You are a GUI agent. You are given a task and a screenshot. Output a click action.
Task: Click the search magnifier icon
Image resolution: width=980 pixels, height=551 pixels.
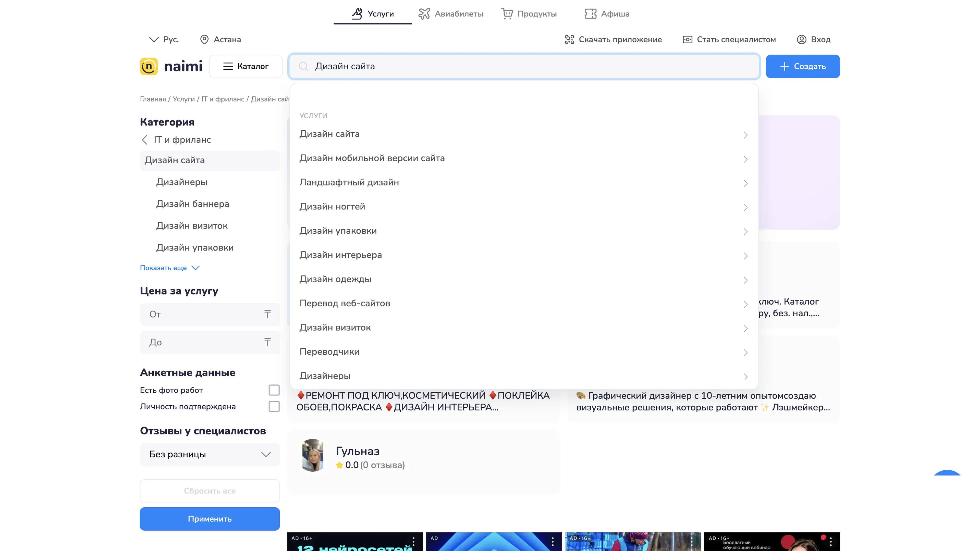[303, 67]
